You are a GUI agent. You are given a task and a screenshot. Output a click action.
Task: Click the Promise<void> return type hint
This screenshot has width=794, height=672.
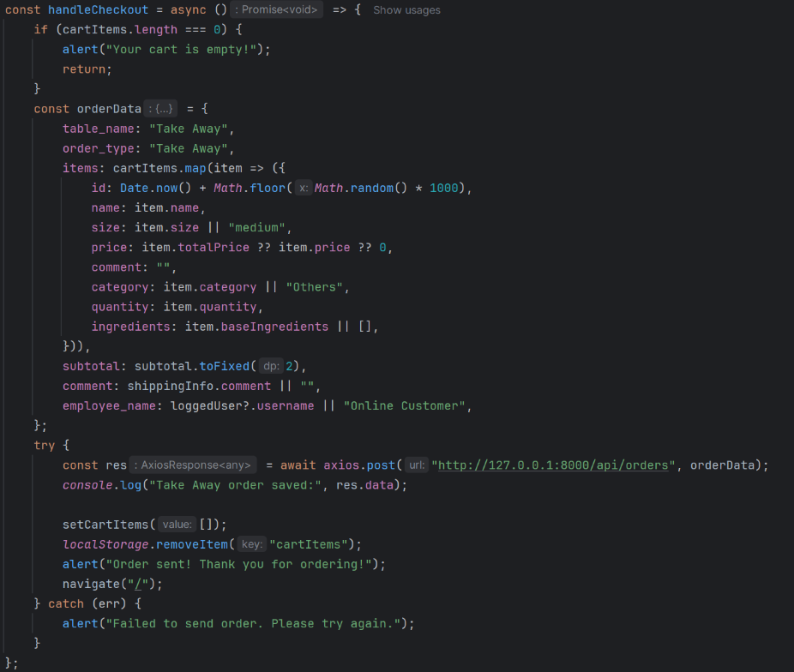[277, 10]
